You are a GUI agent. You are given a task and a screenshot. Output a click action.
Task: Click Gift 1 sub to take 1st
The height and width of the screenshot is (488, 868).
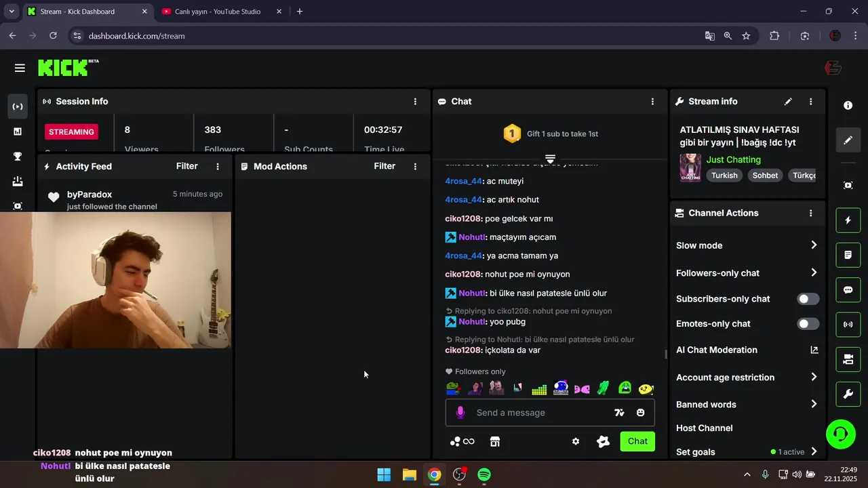click(562, 134)
